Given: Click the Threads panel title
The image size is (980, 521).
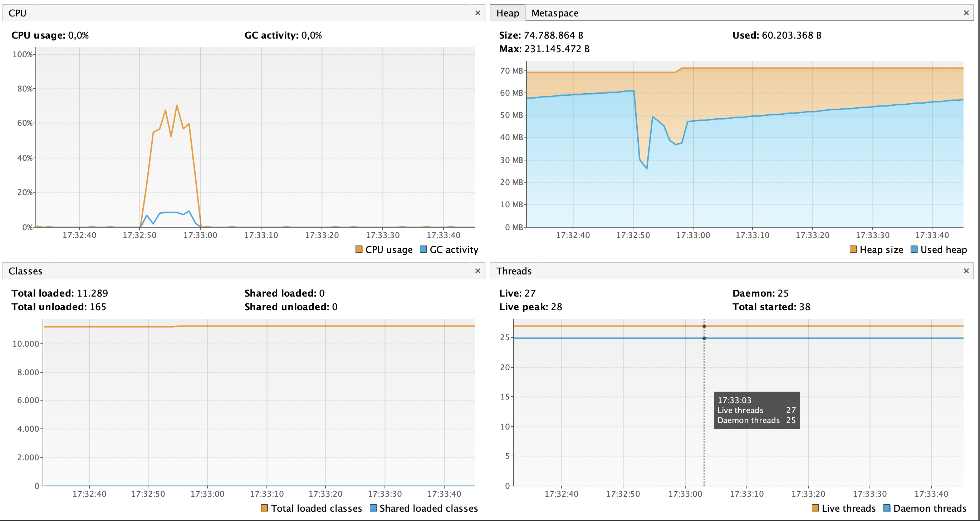Looking at the screenshot, I should 514,271.
